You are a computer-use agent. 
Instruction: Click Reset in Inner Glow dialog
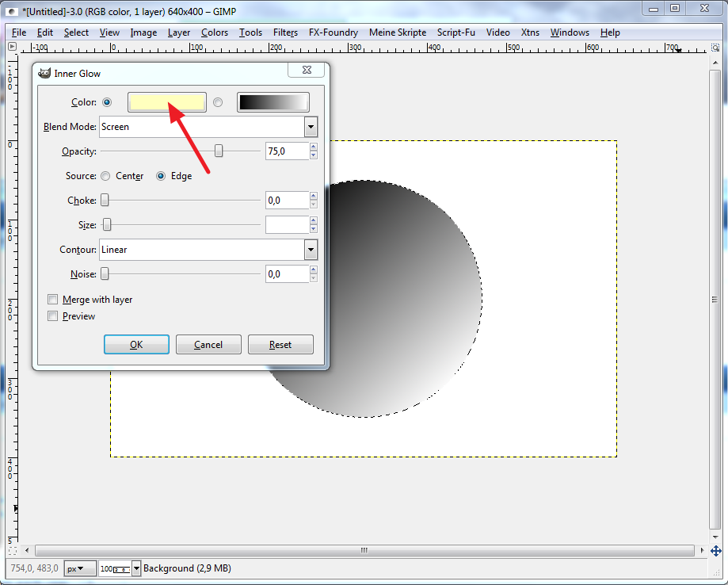click(280, 344)
